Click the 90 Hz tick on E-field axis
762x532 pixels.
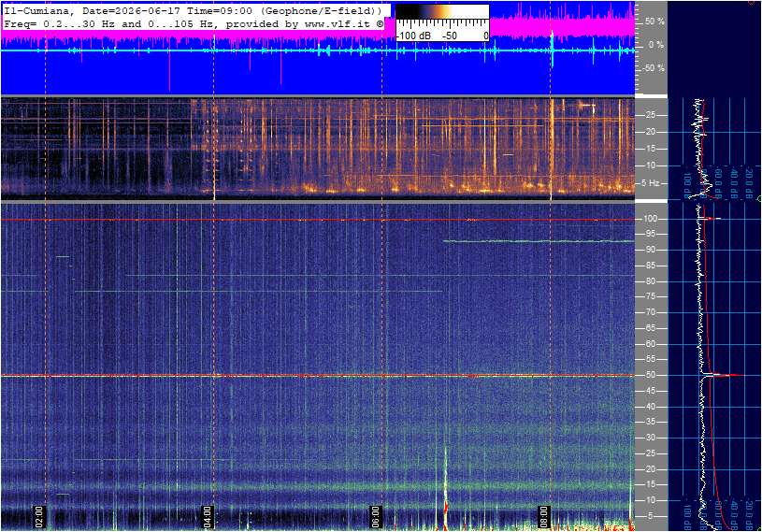click(650, 250)
